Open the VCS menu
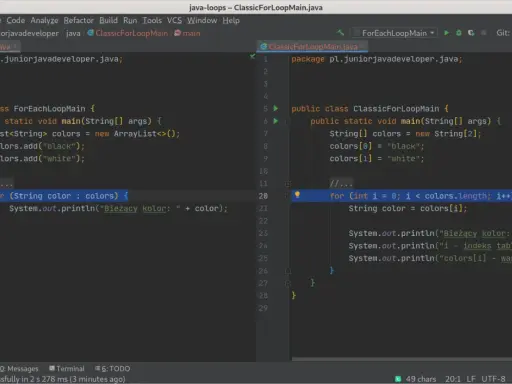 (174, 20)
